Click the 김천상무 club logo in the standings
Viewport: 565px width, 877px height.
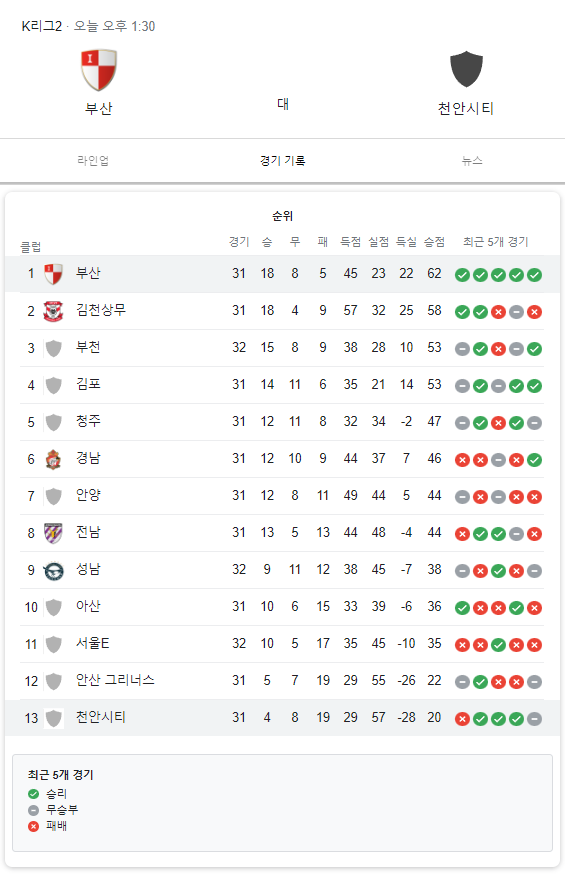pos(53,311)
